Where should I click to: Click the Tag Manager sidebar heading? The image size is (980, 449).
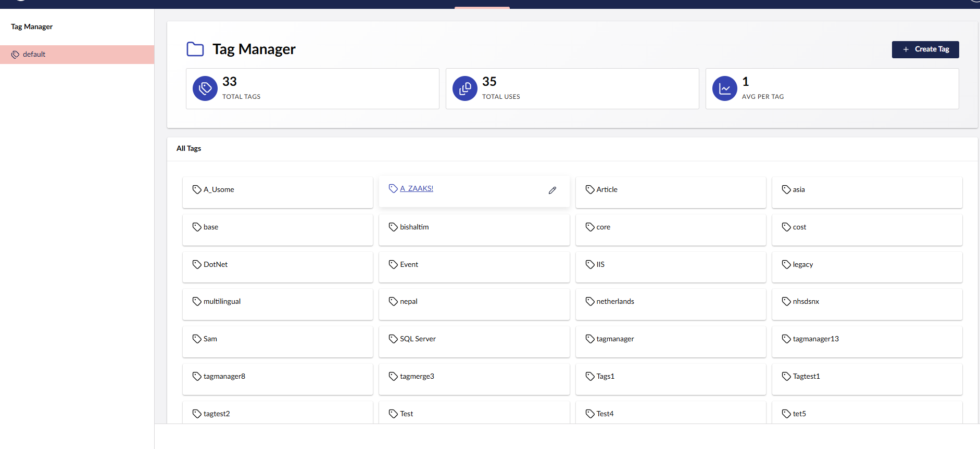point(32,27)
